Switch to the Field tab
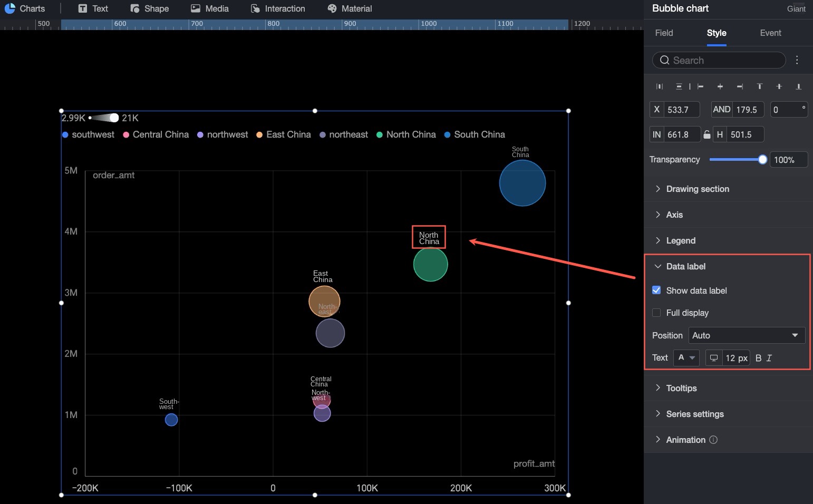Viewport: 813px width, 504px height. click(664, 33)
